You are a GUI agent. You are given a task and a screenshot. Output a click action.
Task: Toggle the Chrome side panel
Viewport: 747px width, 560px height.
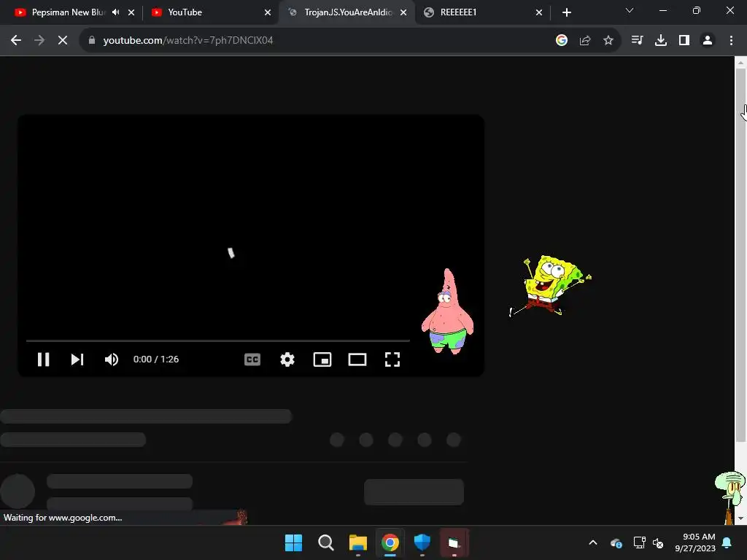click(x=684, y=41)
